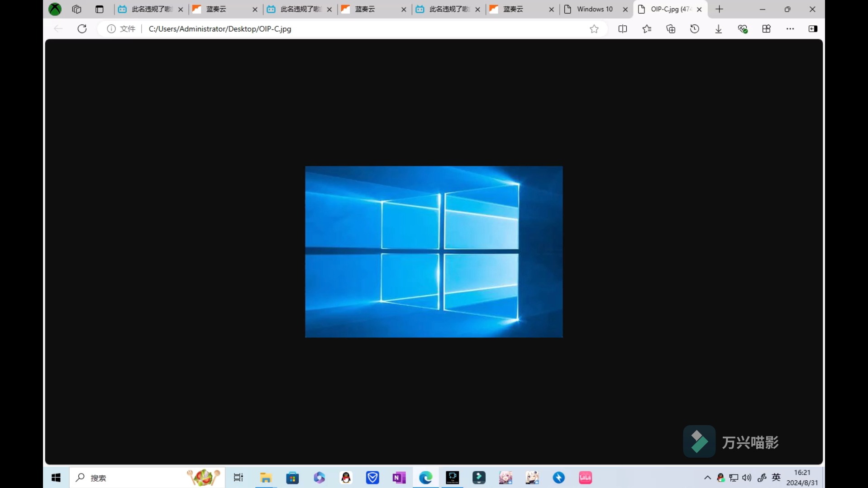Open the Workspaces icon
The image size is (868, 488).
pyautogui.click(x=76, y=9)
